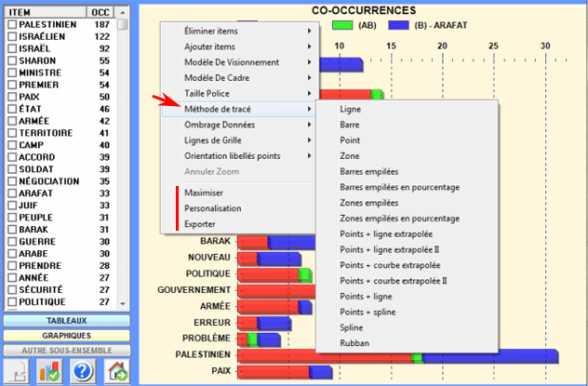Viewport: 588px width, 386px height.
Task: Click the bar chart with checkmark icon
Action: 49,371
